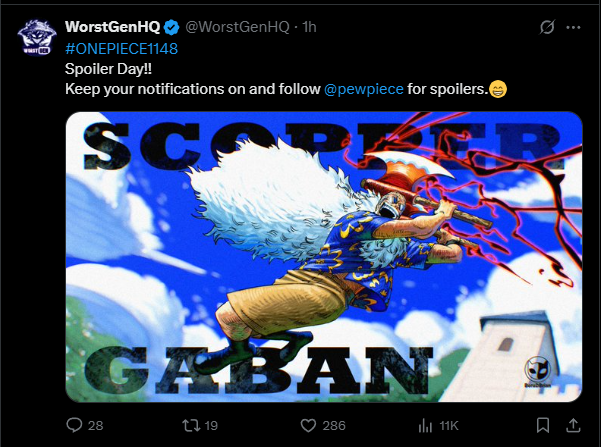Open the WorstGenHQ display name link
The image size is (601, 447).
[113, 27]
